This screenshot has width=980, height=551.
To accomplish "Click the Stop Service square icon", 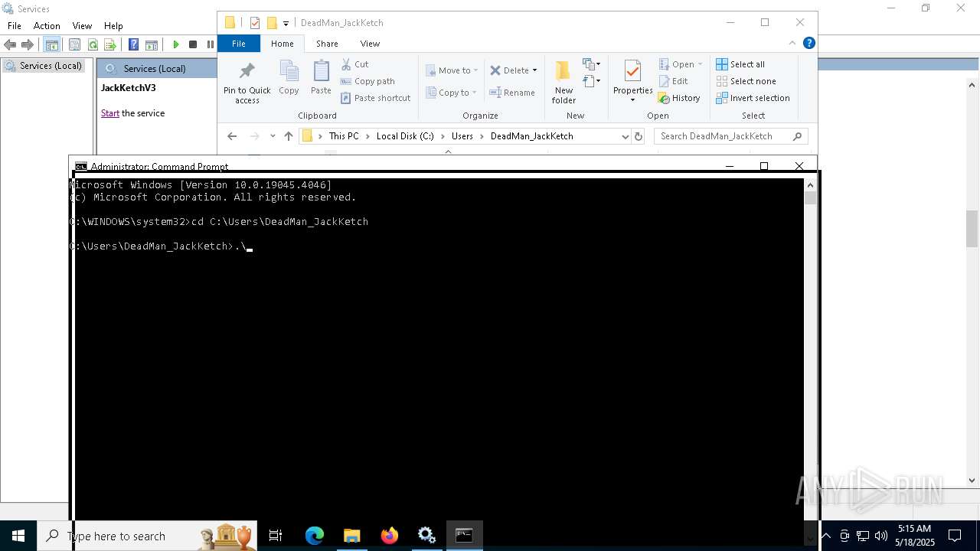I will 193,44.
